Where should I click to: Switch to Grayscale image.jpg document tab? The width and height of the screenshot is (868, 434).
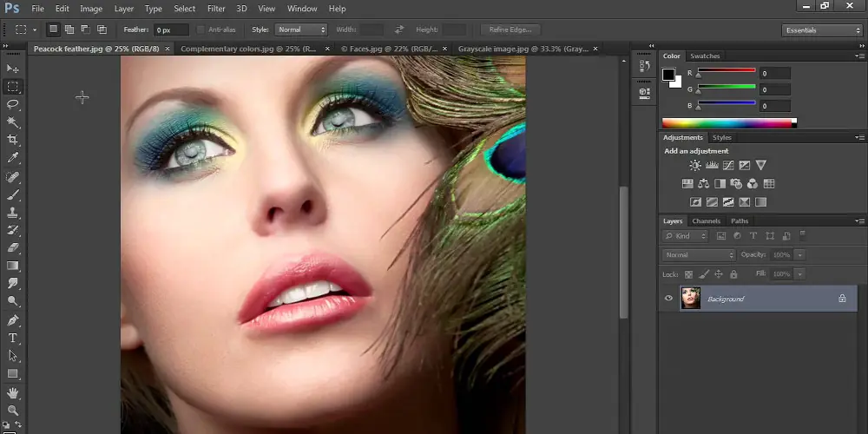click(523, 49)
